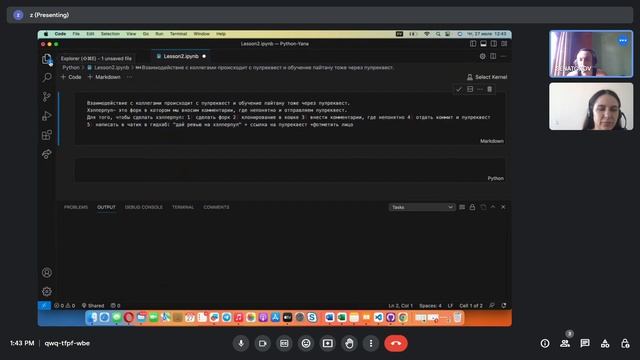Close the bottom panel
640x360 pixels.
[x=503, y=207]
